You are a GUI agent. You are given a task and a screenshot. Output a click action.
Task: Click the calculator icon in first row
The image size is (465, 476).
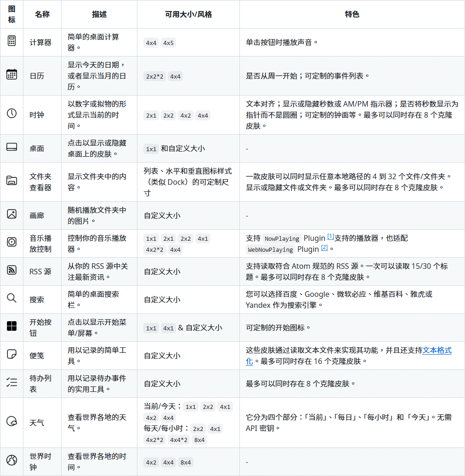coord(11,41)
